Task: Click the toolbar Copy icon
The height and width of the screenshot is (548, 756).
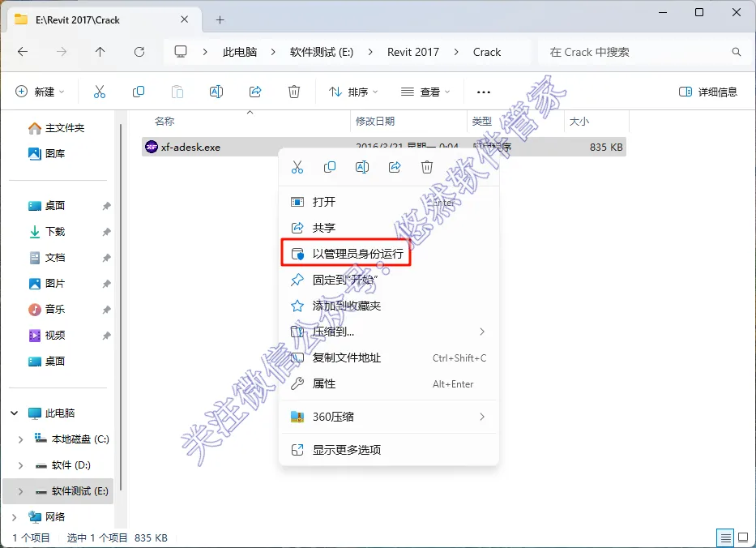Action: point(139,92)
